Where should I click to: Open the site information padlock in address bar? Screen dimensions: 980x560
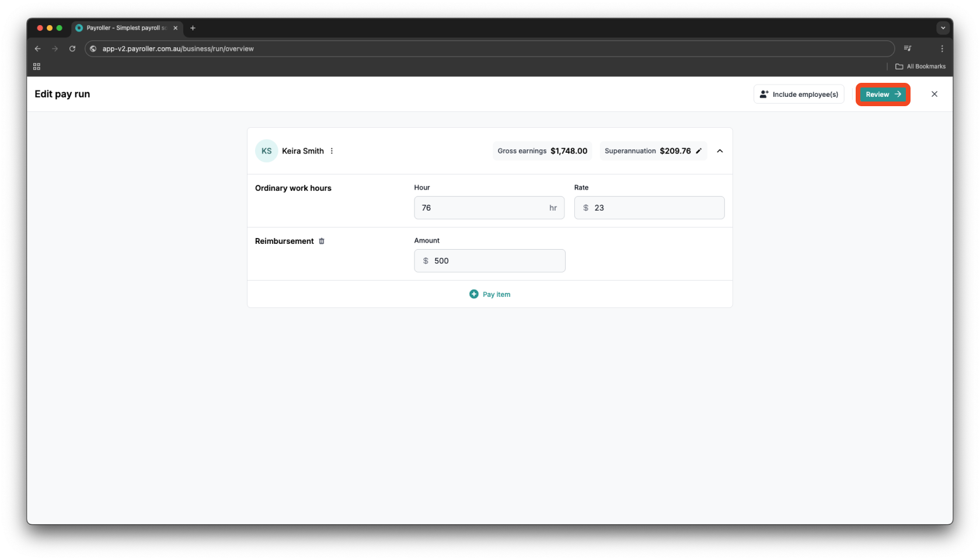point(93,48)
